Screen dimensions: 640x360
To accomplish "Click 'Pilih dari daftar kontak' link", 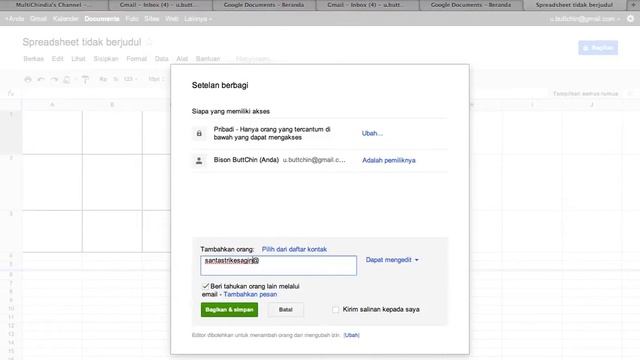I will tap(294, 249).
